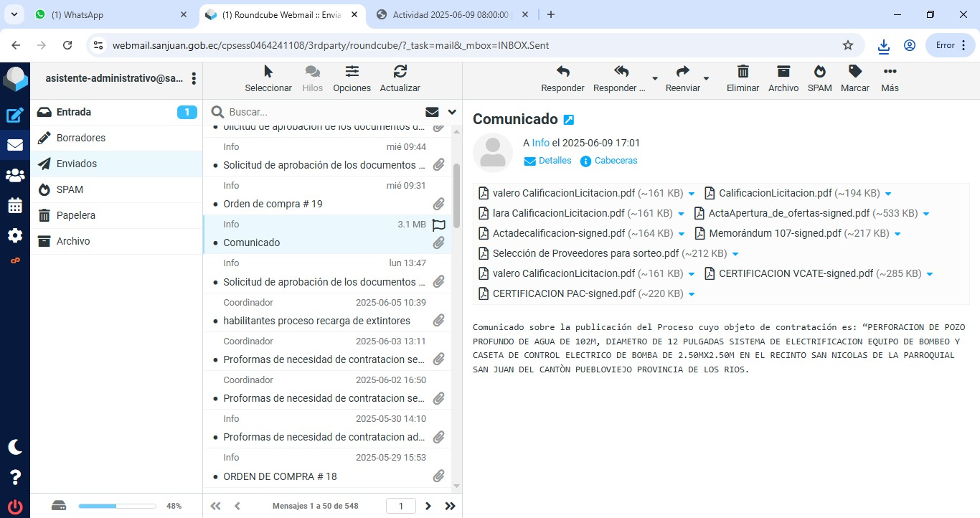Viewport: 980px width, 518px height.
Task: Toggle flag on Comunicado message
Action: (438, 225)
